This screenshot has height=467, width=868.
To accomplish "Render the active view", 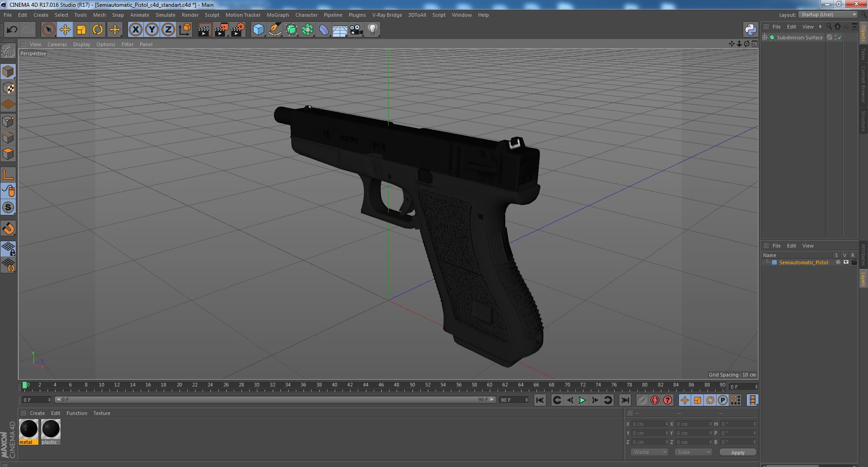I will pos(204,30).
